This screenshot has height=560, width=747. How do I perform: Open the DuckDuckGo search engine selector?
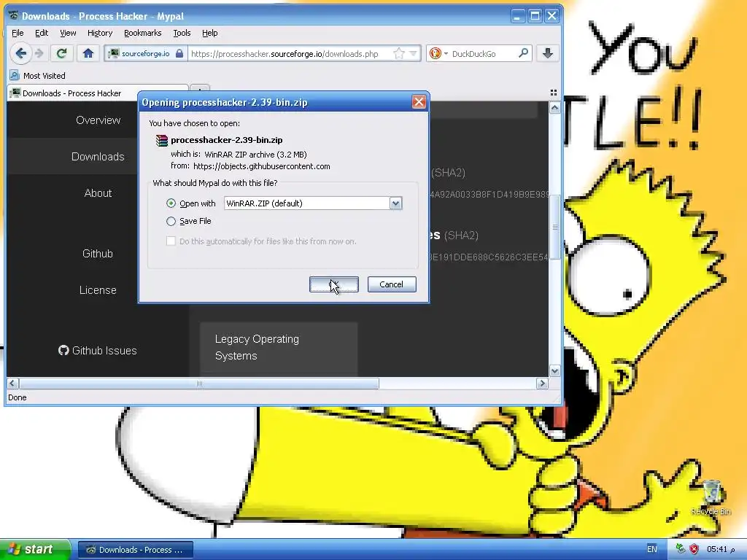[x=438, y=53]
